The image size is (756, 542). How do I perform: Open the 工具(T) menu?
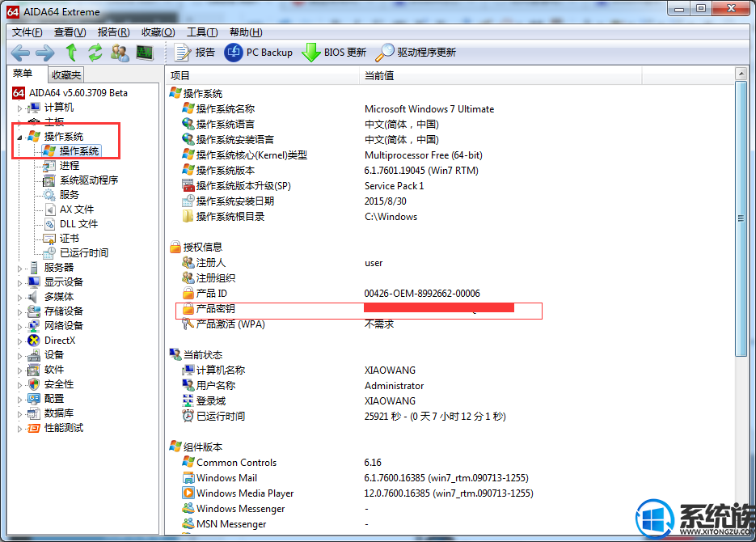point(202,32)
